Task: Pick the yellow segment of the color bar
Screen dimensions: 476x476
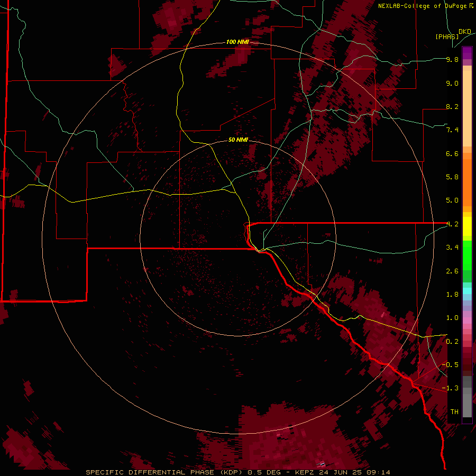Action: coord(467,226)
